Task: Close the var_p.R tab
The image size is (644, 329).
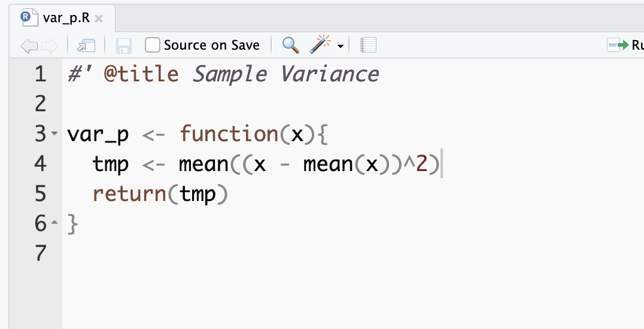Action: point(99,19)
